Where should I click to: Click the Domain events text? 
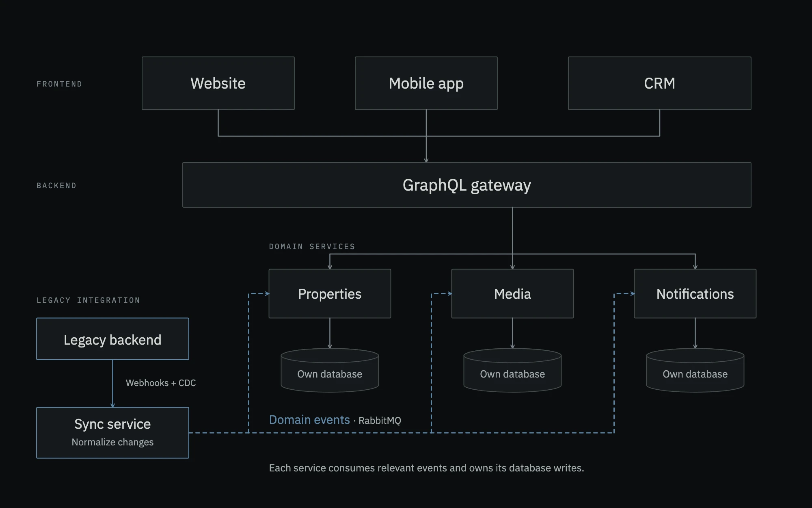coord(309,420)
